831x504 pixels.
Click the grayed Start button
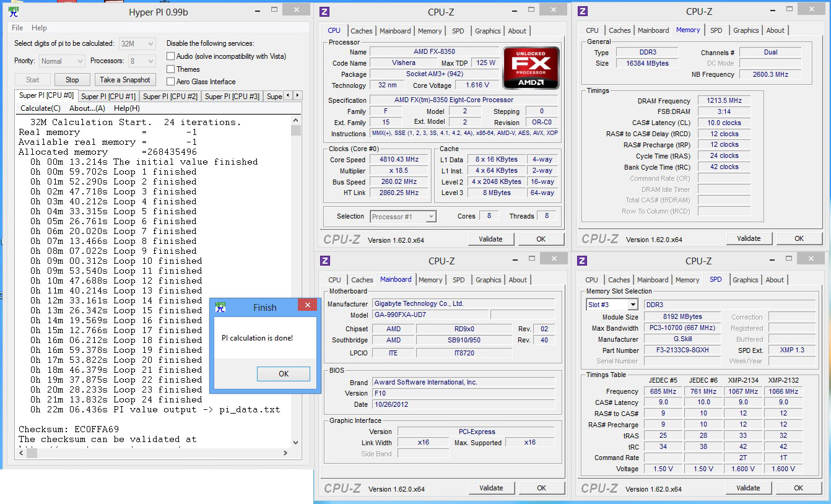(x=33, y=79)
